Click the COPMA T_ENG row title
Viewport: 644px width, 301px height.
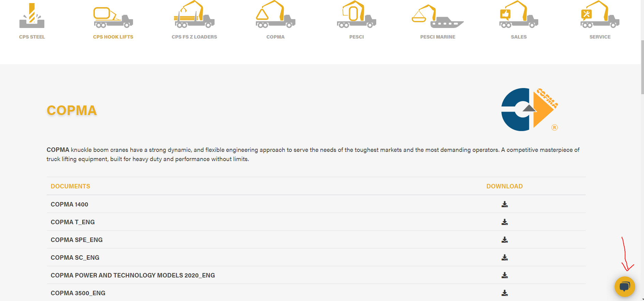[x=73, y=222]
